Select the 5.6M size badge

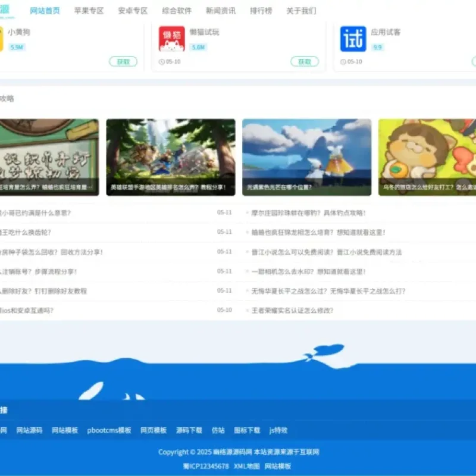[x=198, y=48]
